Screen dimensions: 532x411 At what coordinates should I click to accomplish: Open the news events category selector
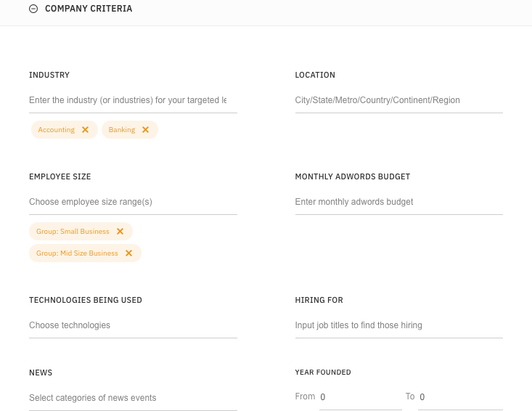[x=133, y=398]
